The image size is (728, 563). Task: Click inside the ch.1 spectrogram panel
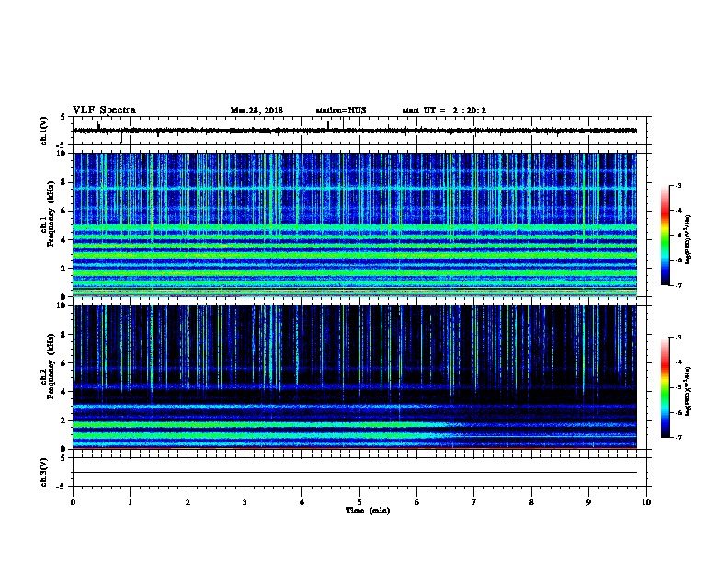355,224
